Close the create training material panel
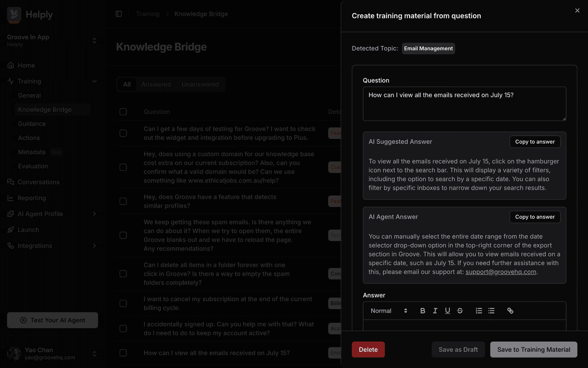This screenshot has height=368, width=588. tap(577, 10)
